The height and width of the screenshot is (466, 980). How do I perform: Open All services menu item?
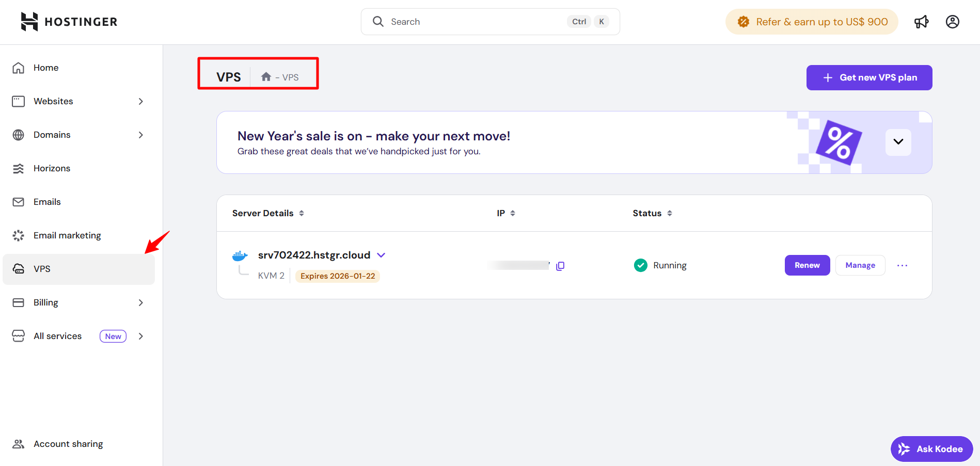(78, 336)
